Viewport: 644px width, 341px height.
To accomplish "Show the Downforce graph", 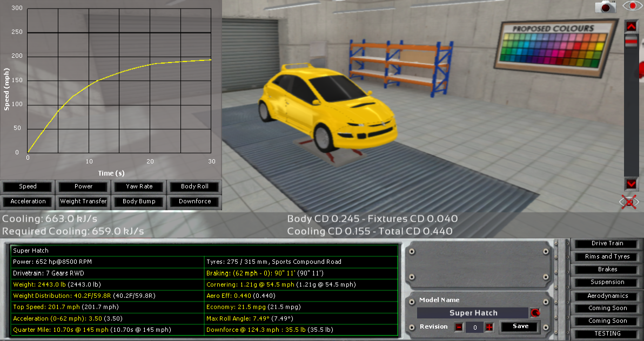I will pyautogui.click(x=194, y=201).
